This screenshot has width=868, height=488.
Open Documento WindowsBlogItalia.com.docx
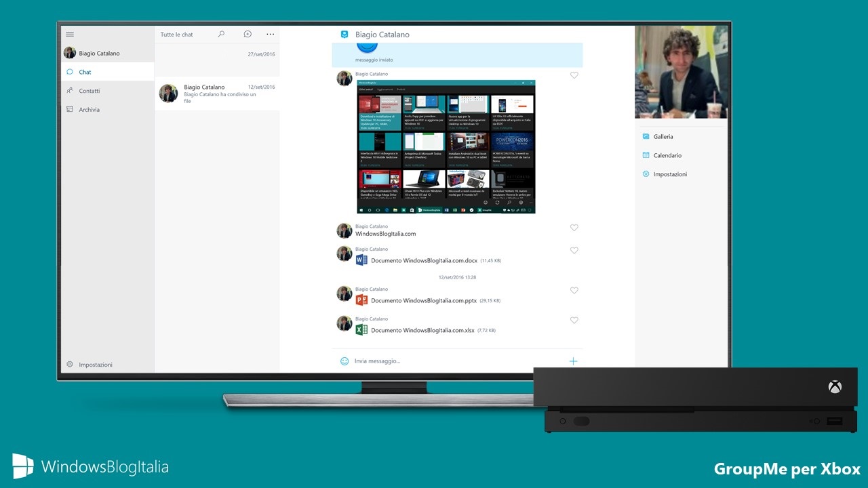click(x=424, y=260)
